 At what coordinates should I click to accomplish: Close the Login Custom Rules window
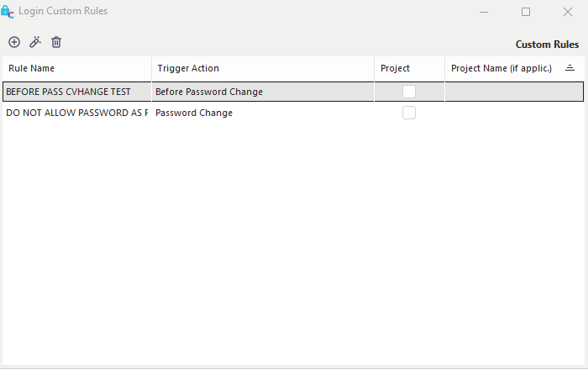[x=568, y=12]
